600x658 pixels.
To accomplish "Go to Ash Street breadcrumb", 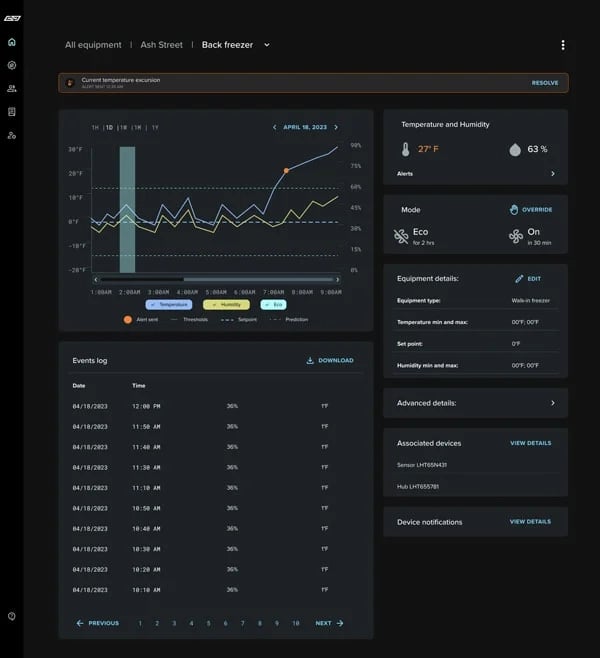I will pos(162,45).
